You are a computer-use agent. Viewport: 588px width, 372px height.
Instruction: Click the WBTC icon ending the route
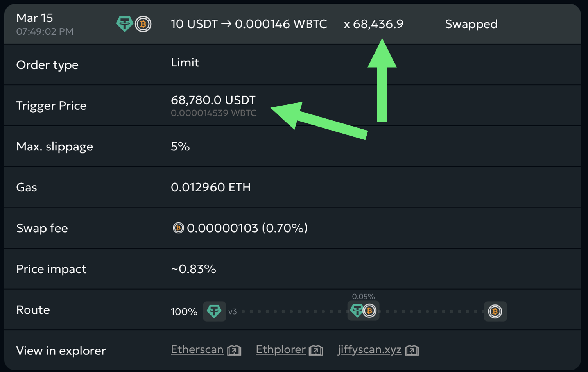495,311
